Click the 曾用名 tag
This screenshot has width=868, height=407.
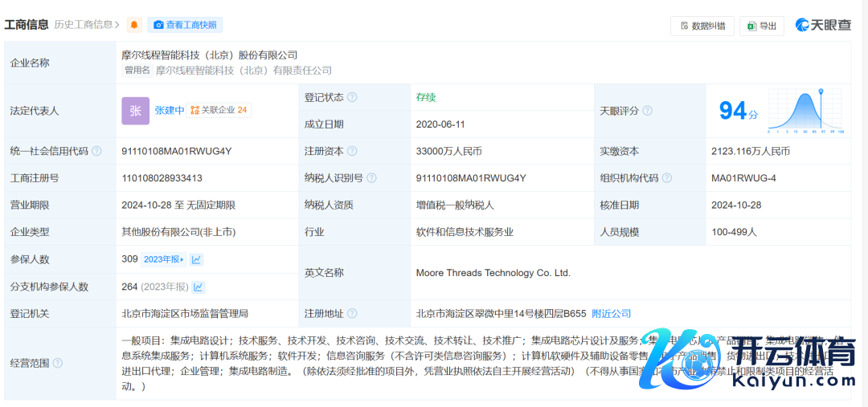(137, 70)
